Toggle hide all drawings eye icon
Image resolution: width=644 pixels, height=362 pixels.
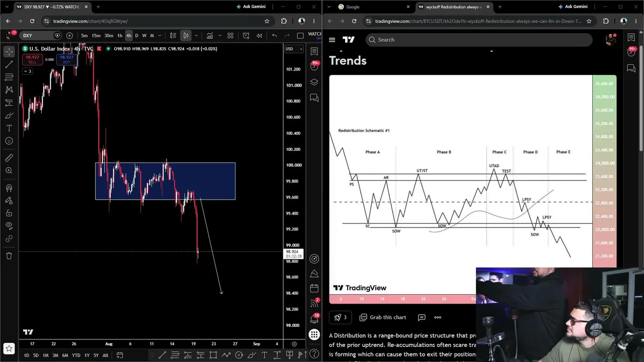(9, 226)
